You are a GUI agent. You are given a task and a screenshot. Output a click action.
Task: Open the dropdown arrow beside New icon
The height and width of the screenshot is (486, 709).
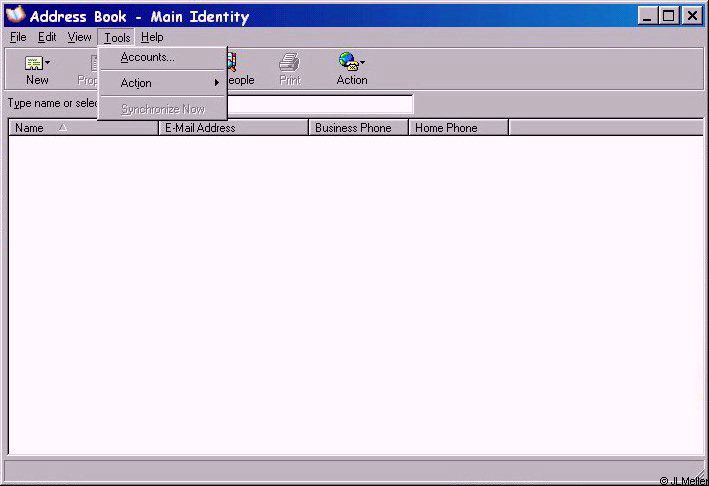(47, 62)
